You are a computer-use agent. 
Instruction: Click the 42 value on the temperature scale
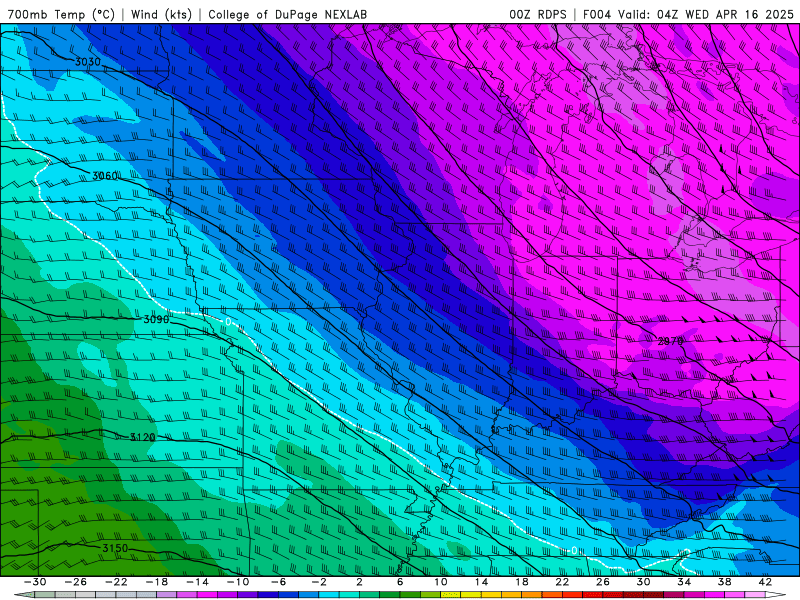pyautogui.click(x=765, y=582)
